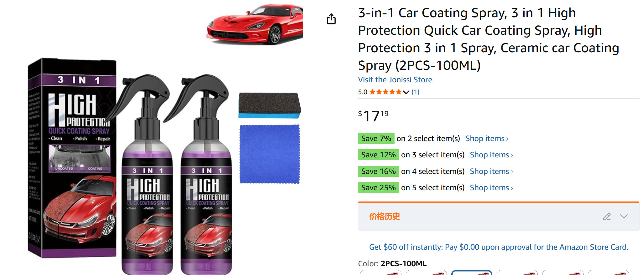This screenshot has height=275, width=644.
Task: Visit the Jonissi Store link
Action: click(x=395, y=80)
